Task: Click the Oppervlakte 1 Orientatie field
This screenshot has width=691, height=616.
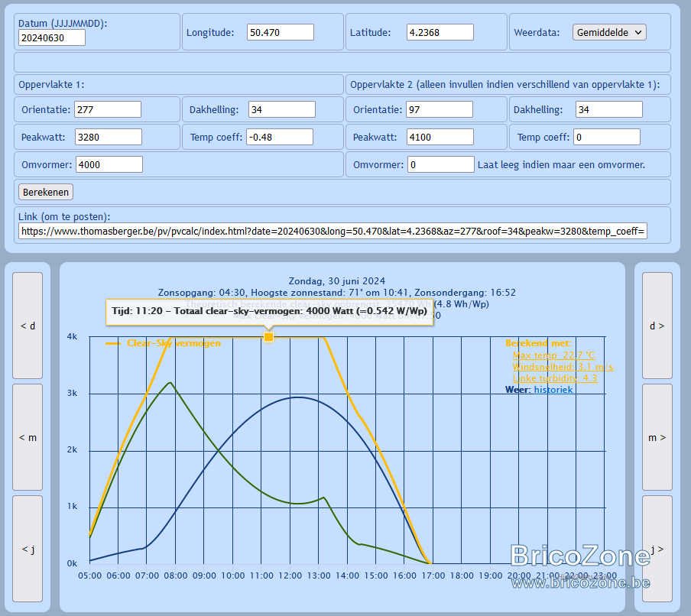Action: tap(108, 109)
